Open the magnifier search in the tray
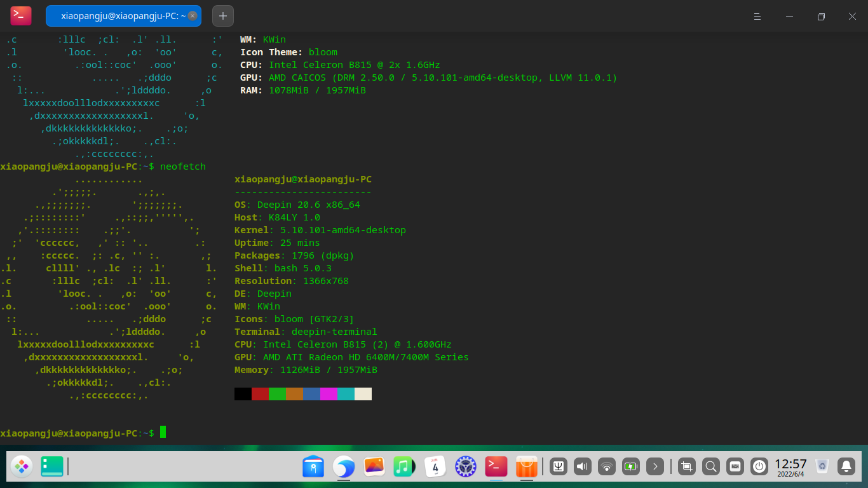 (x=711, y=466)
